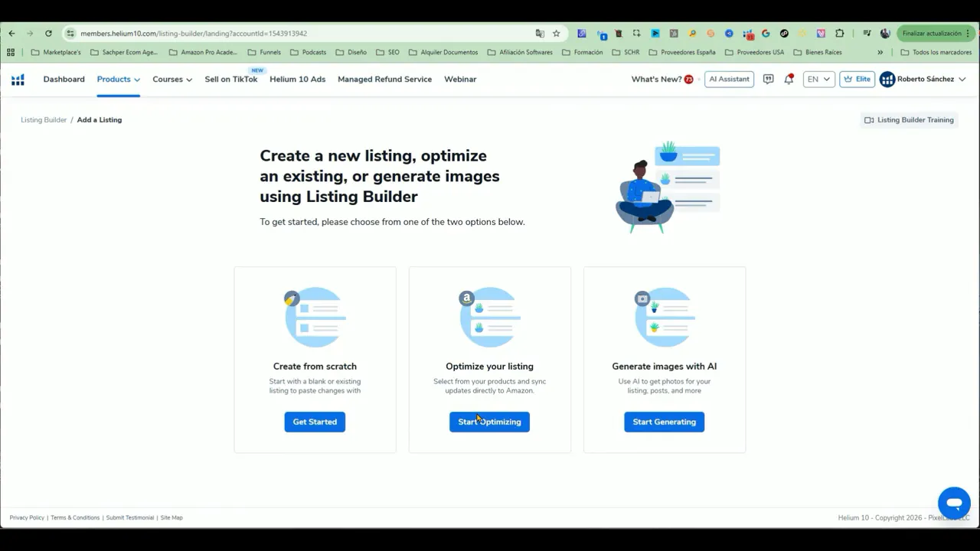Image resolution: width=980 pixels, height=551 pixels.
Task: Open the feedback chat bubble icon
Action: click(x=768, y=80)
